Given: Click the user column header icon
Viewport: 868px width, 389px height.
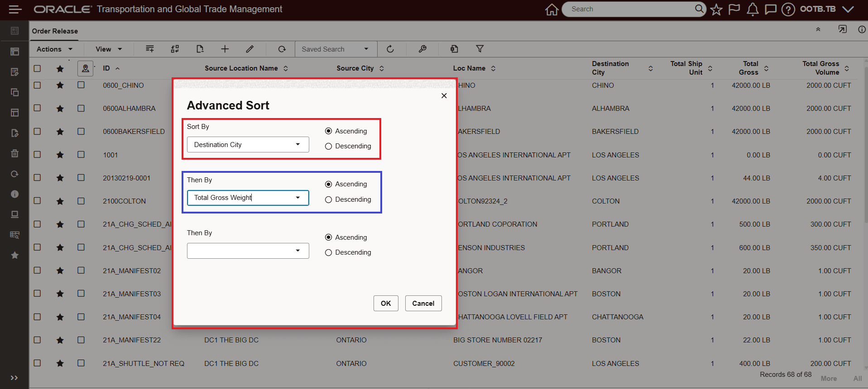Looking at the screenshot, I should click(x=86, y=68).
